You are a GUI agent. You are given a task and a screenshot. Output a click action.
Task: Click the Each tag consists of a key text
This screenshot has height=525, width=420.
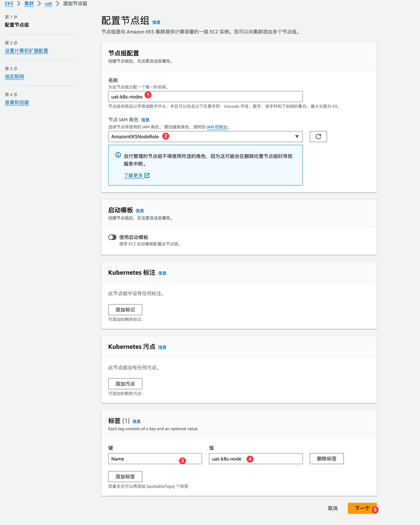[x=153, y=429]
